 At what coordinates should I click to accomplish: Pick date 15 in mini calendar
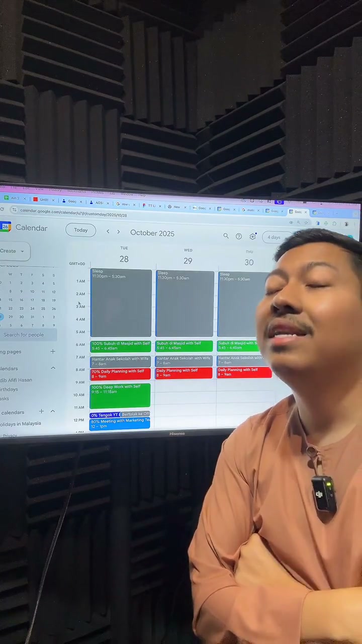click(x=11, y=300)
